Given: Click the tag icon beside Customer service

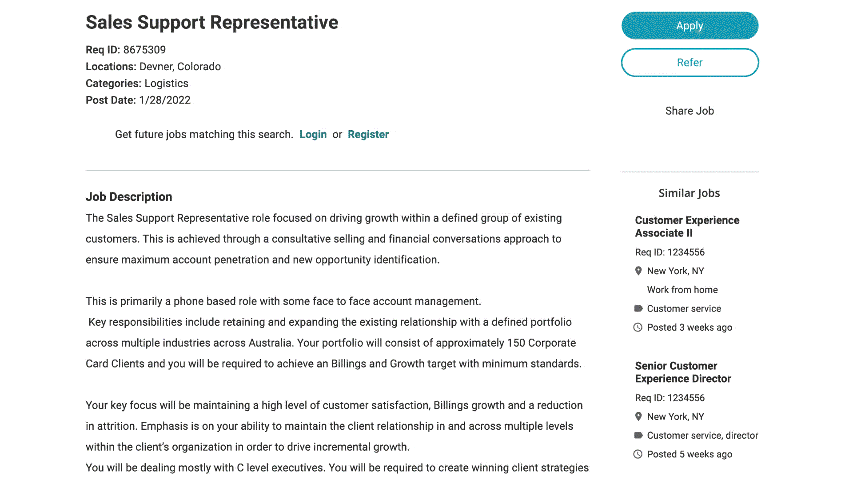Looking at the screenshot, I should [x=639, y=309].
